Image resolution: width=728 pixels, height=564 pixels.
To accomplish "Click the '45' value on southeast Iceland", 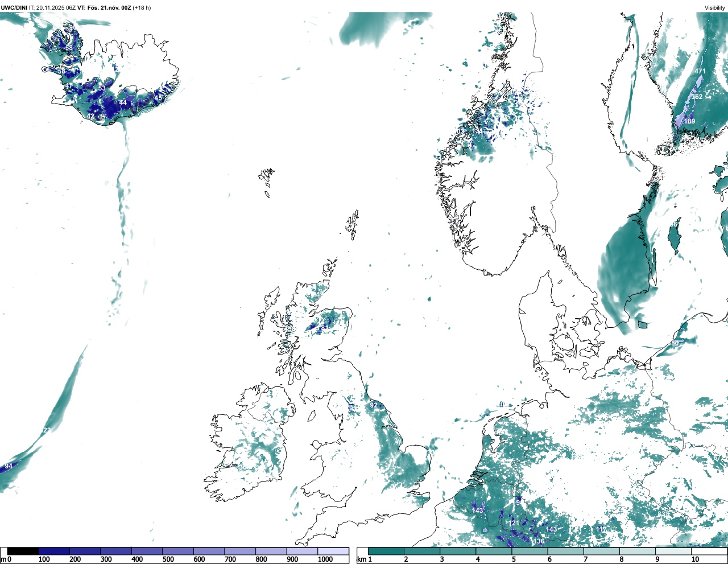I will [x=158, y=97].
